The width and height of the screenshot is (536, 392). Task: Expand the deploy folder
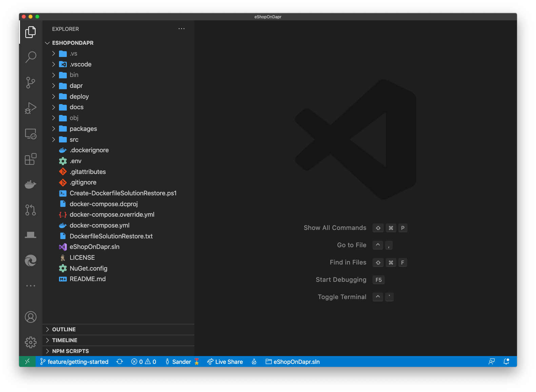point(118,97)
